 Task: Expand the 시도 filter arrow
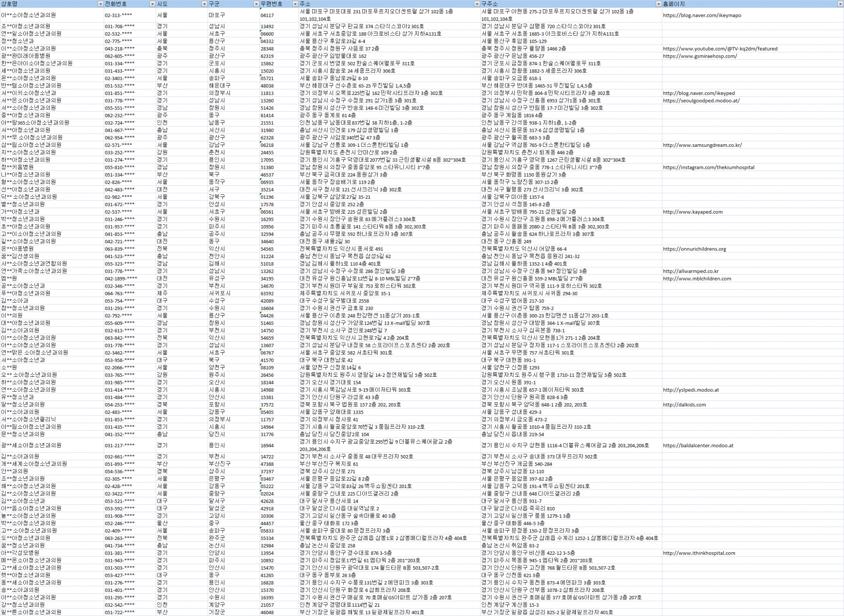tap(204, 4)
